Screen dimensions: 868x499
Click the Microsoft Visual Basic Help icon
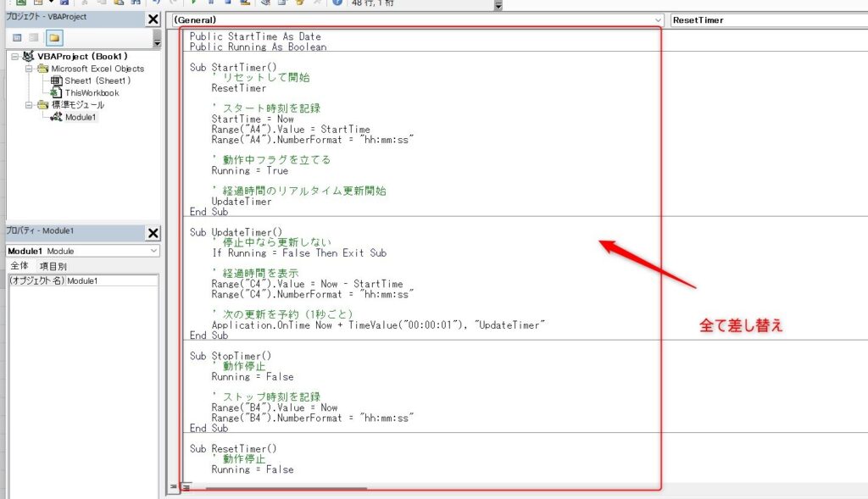click(x=337, y=3)
